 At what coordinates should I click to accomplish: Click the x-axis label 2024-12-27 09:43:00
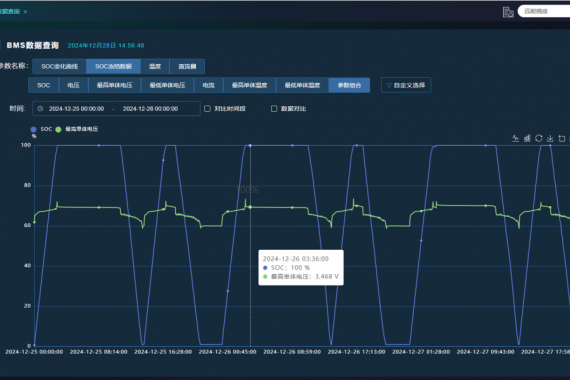coord(485,352)
